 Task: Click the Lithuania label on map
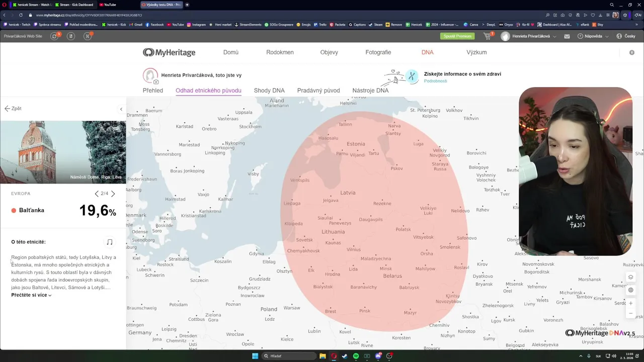(x=333, y=232)
